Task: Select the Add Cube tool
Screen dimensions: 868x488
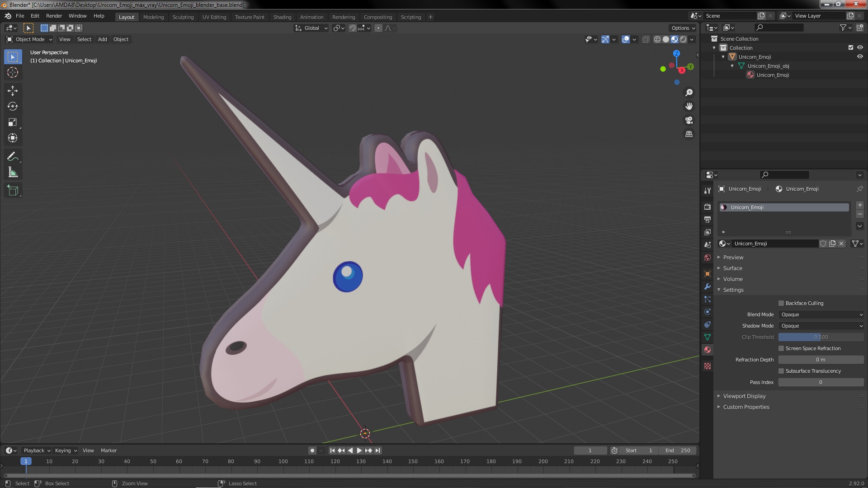Action: (13, 190)
